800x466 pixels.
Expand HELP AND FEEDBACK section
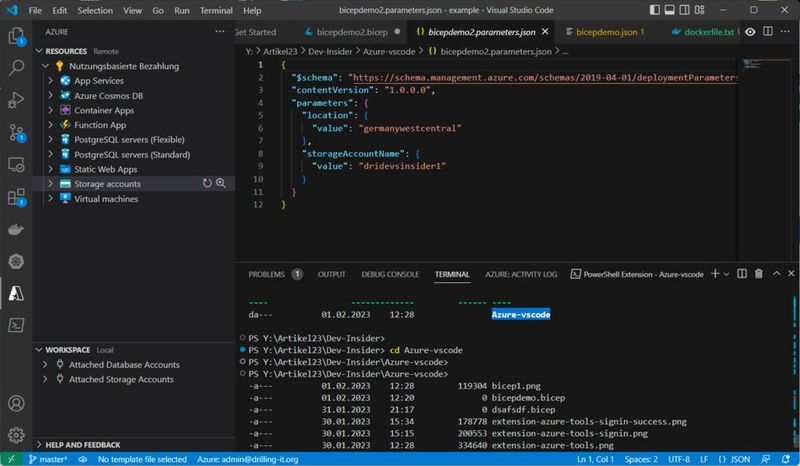point(39,445)
